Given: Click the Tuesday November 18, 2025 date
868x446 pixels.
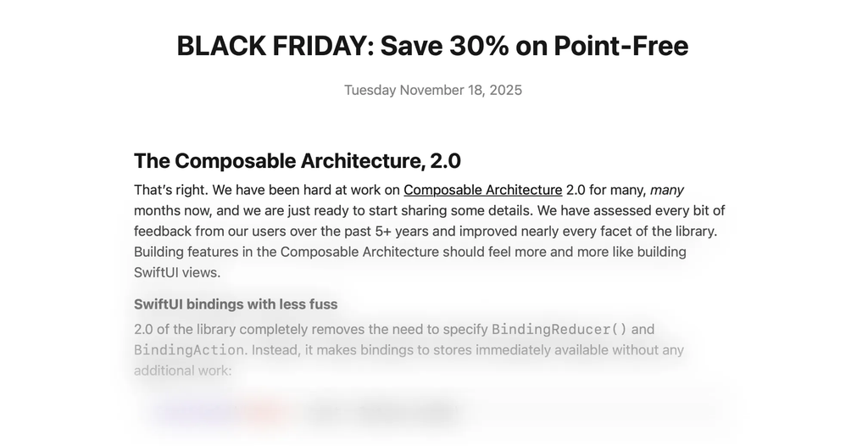Looking at the screenshot, I should (x=432, y=90).
